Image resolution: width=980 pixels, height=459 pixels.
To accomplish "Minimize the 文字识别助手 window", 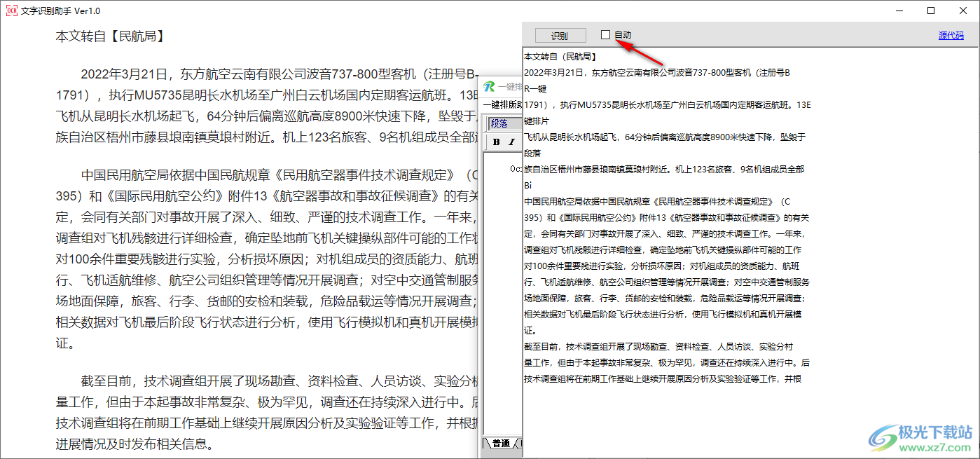I will [899, 11].
